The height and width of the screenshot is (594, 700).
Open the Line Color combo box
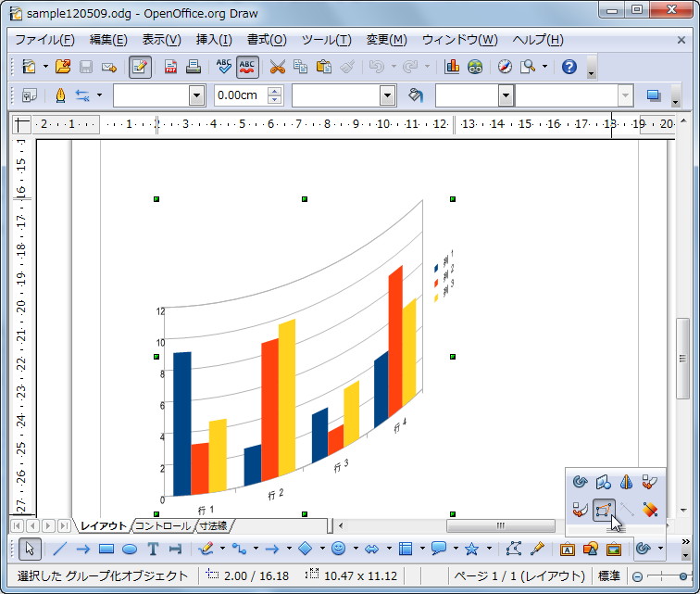(344, 95)
